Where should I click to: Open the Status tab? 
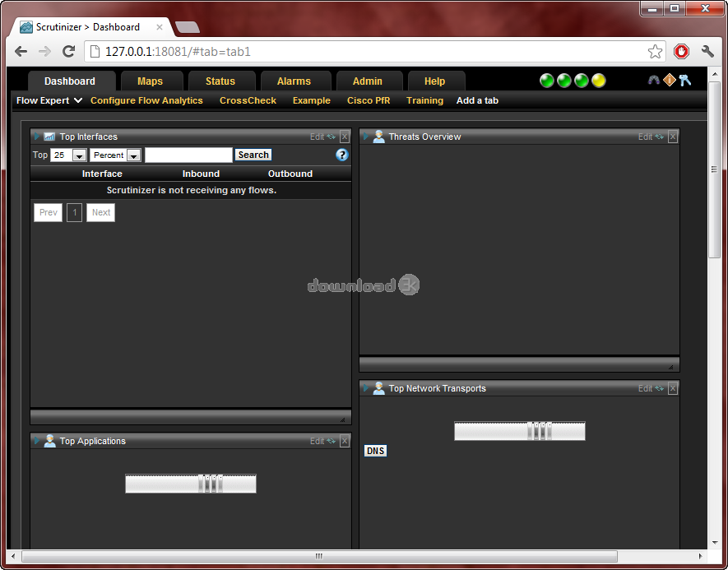pyautogui.click(x=220, y=81)
